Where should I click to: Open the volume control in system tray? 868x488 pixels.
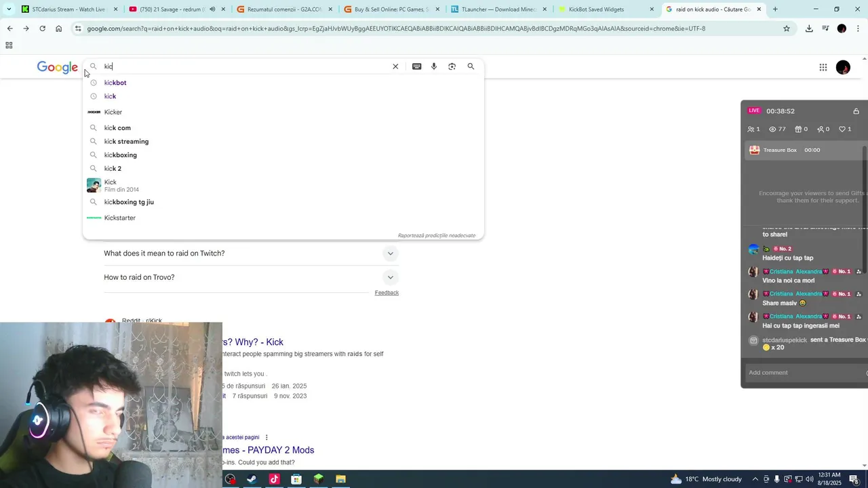coord(809,479)
